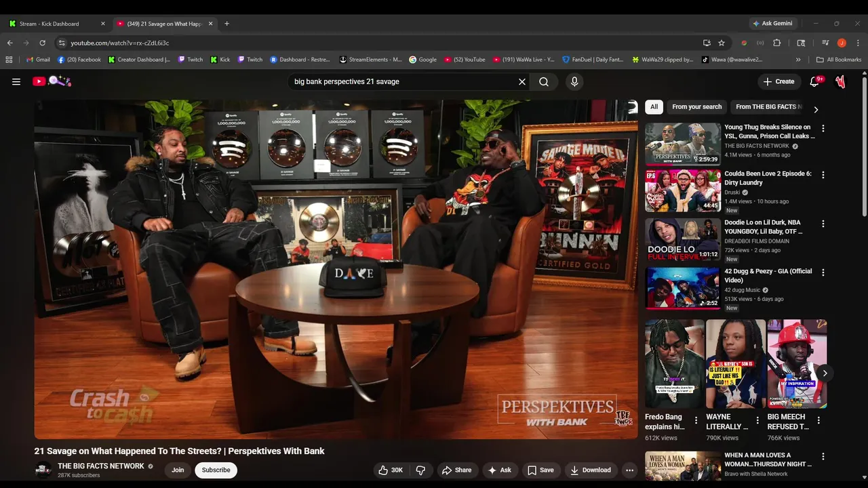Open the Google bookmark

423,60
